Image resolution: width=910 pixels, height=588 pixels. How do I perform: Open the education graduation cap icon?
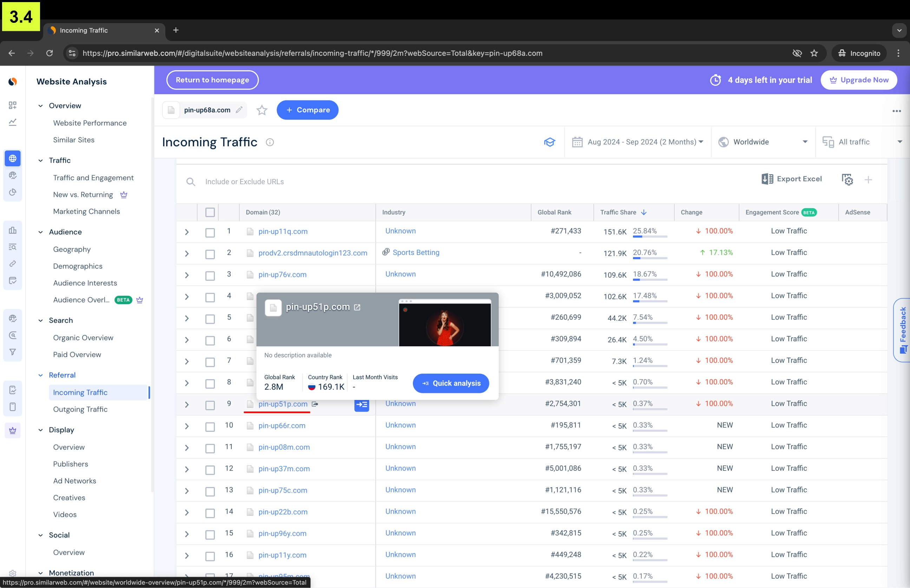click(x=549, y=142)
